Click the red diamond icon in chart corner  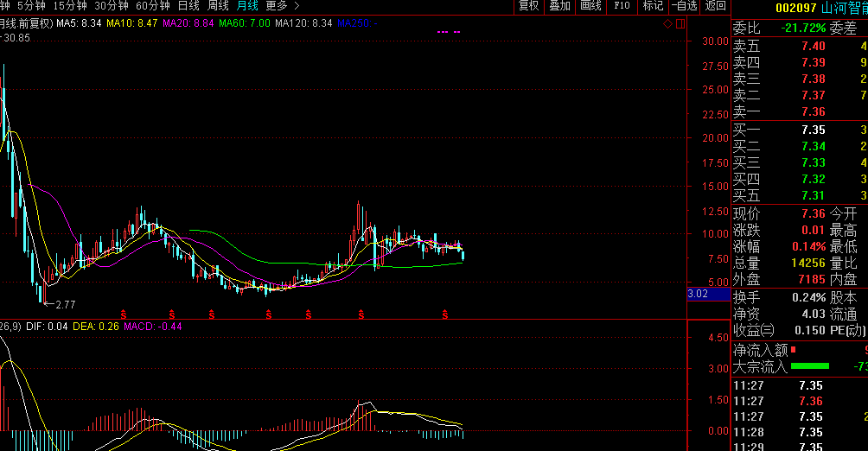(668, 24)
